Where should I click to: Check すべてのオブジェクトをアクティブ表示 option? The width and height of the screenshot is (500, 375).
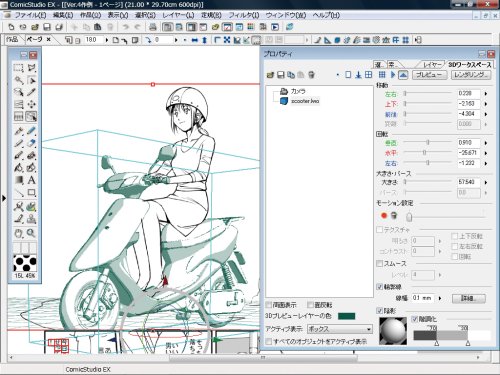click(x=269, y=342)
